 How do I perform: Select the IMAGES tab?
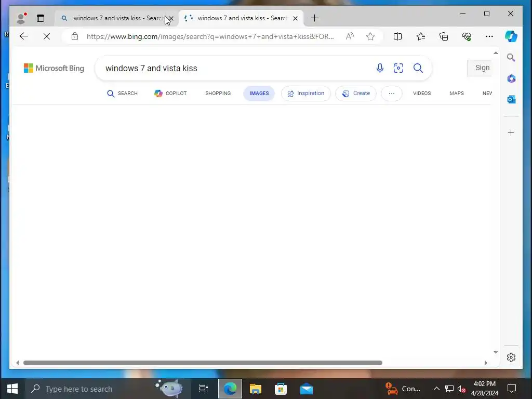[259, 94]
